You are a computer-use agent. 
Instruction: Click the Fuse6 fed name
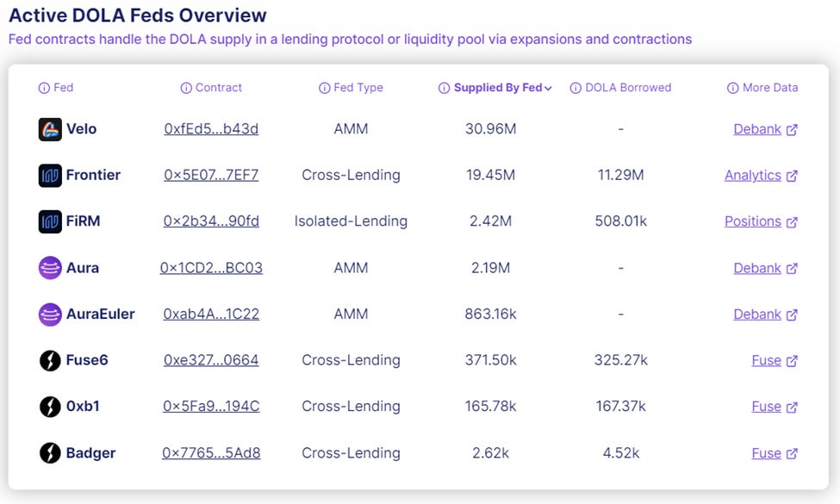click(87, 360)
